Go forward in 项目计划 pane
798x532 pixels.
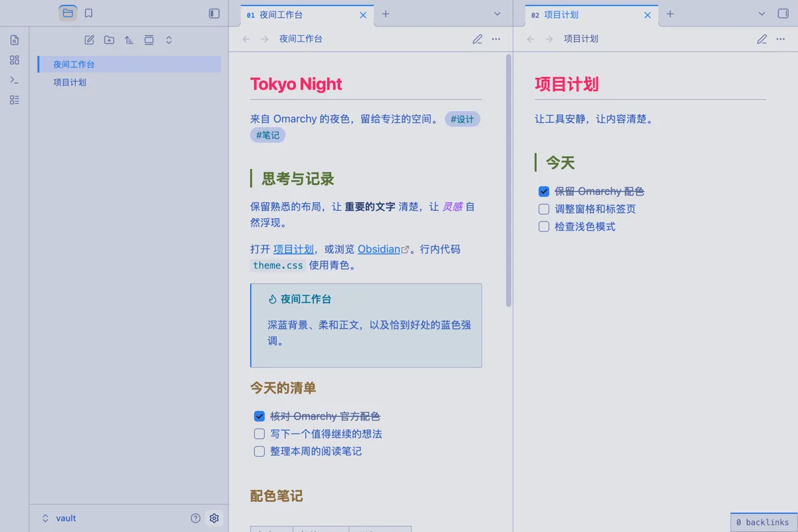(x=549, y=39)
